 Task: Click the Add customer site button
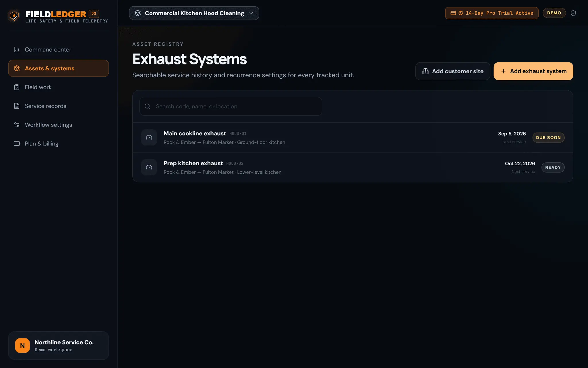coord(453,71)
